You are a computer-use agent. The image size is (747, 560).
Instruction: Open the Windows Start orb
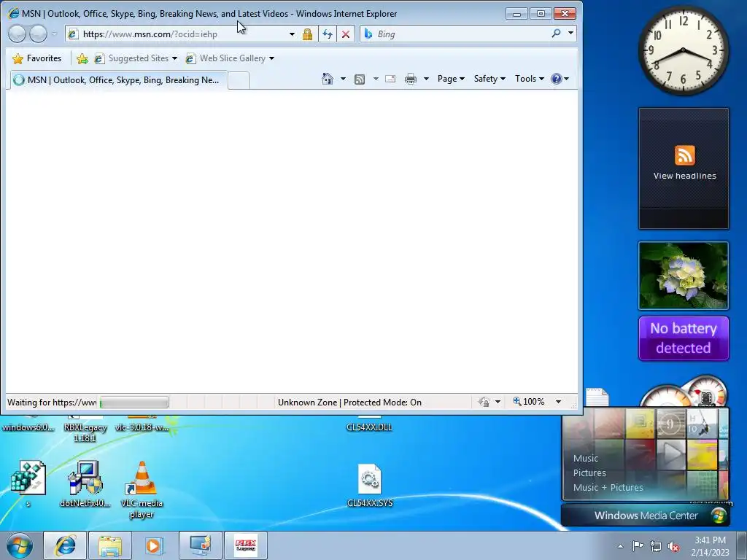[20, 545]
